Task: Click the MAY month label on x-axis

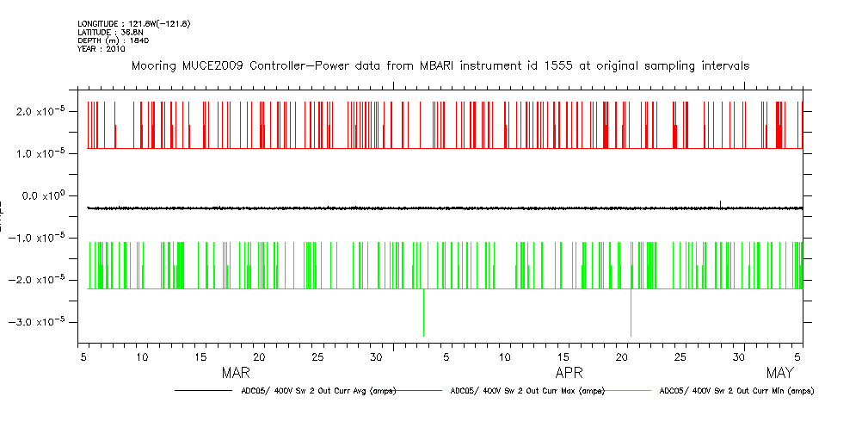Action: [x=779, y=373]
